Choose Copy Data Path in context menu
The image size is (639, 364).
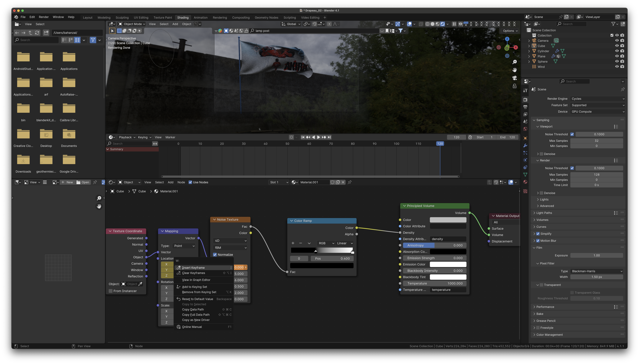click(204, 309)
